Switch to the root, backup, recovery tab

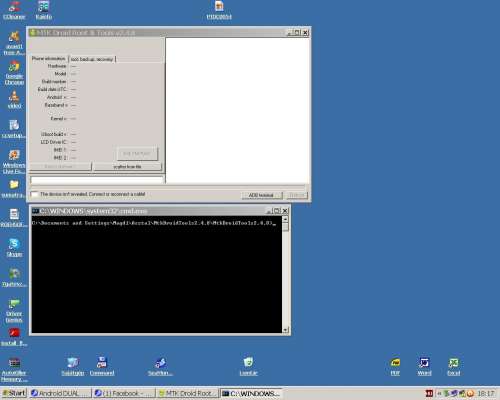coord(92,59)
